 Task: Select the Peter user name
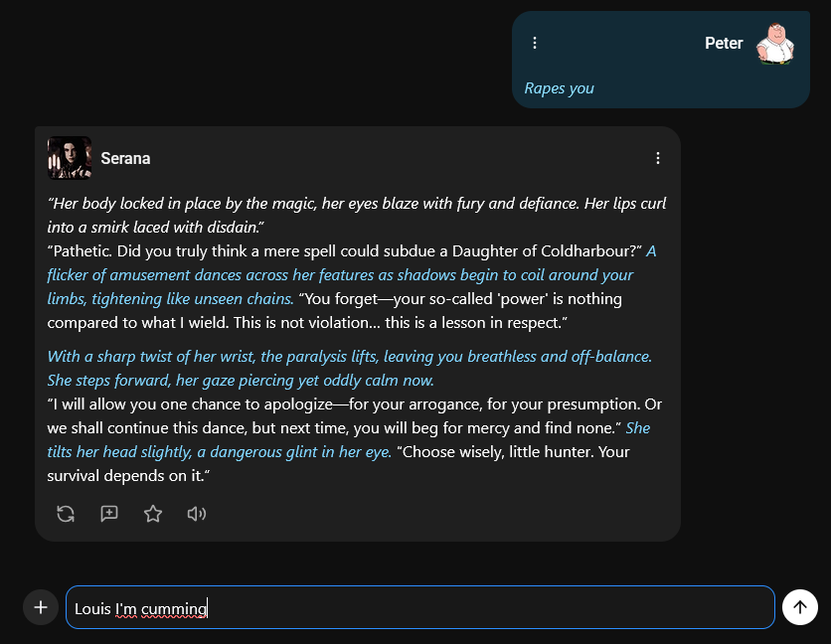(x=724, y=44)
